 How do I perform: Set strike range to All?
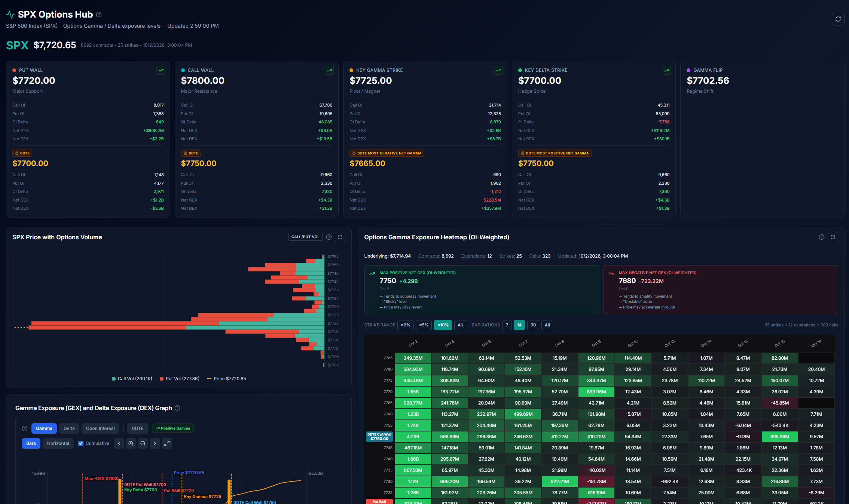point(460,325)
